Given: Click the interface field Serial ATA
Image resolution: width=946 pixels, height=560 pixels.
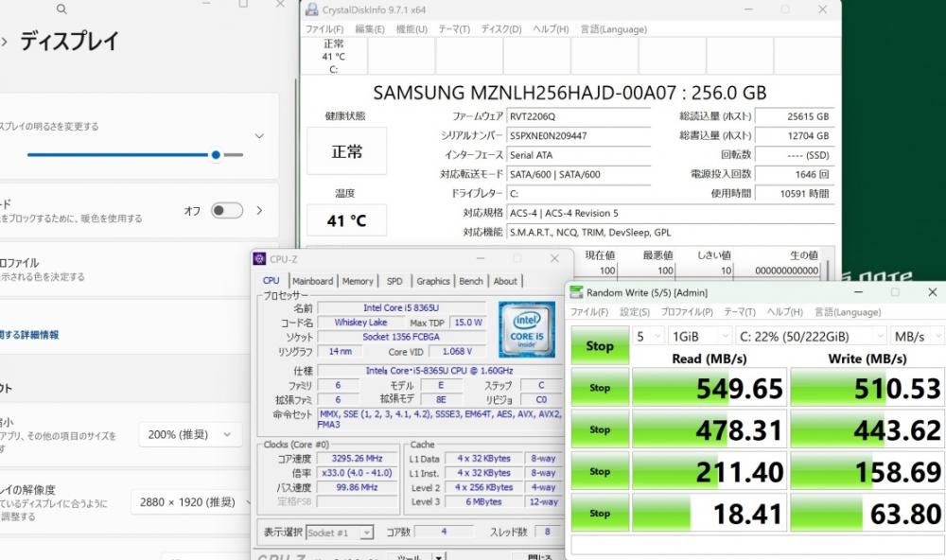Looking at the screenshot, I should point(579,155).
